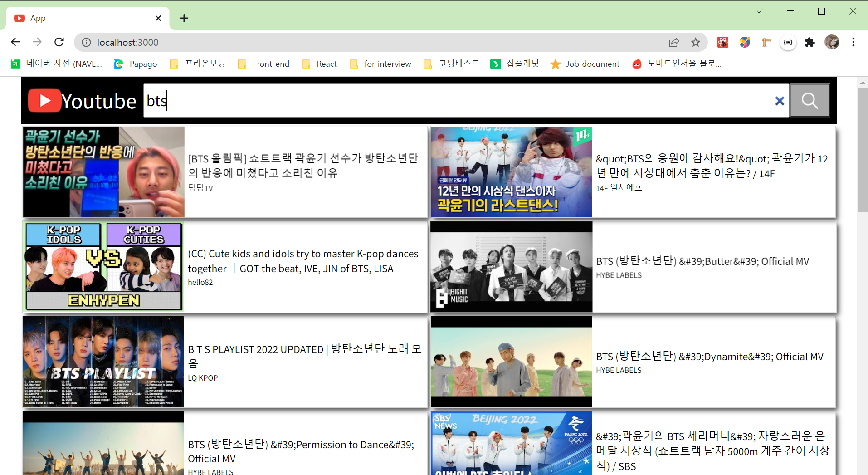Reload the page with the refresh icon
Viewport: 868px width, 475px height.
pos(59,42)
